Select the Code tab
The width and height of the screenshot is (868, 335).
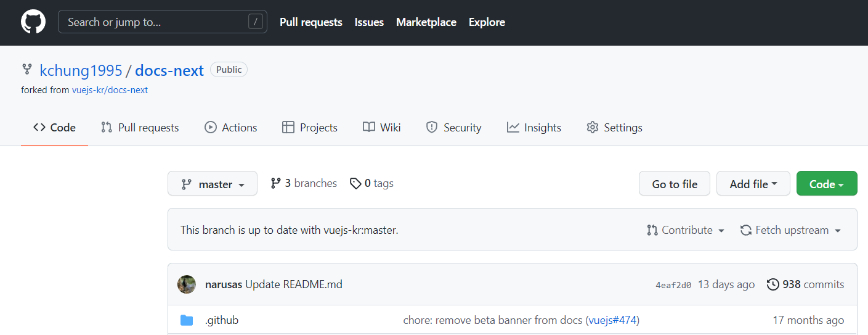click(54, 128)
